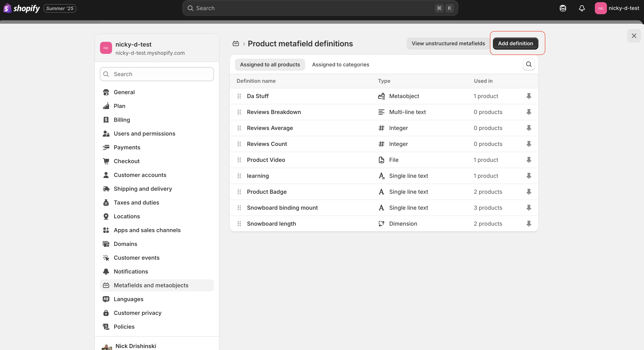Screen dimensions: 644x350
Task: Unpin the Reviews Average definition
Action: [529, 128]
